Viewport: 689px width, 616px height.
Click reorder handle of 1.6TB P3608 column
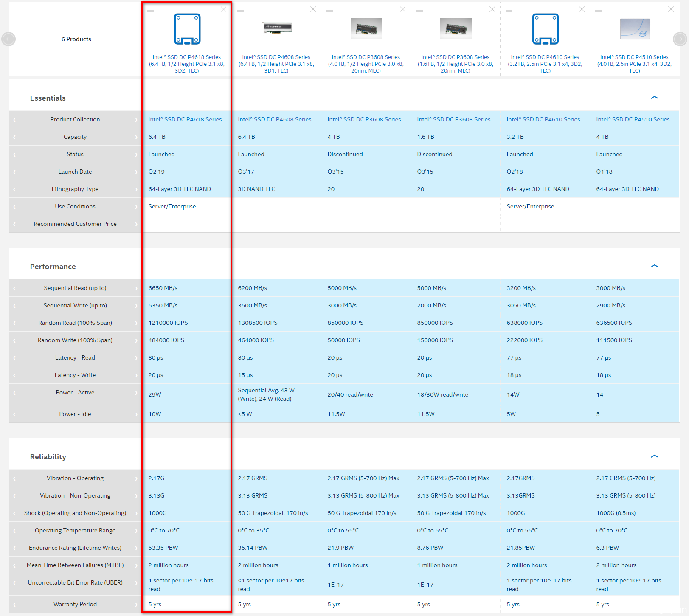click(419, 9)
